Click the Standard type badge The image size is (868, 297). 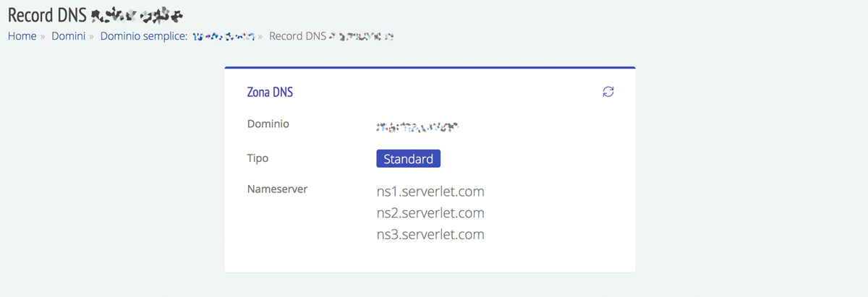click(x=408, y=159)
